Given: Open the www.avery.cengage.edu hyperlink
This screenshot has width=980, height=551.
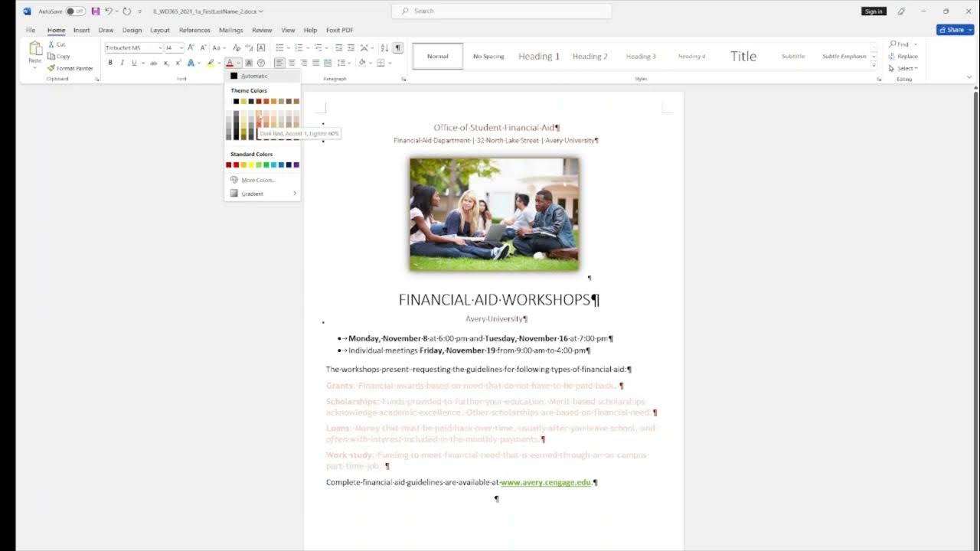Looking at the screenshot, I should tap(545, 482).
